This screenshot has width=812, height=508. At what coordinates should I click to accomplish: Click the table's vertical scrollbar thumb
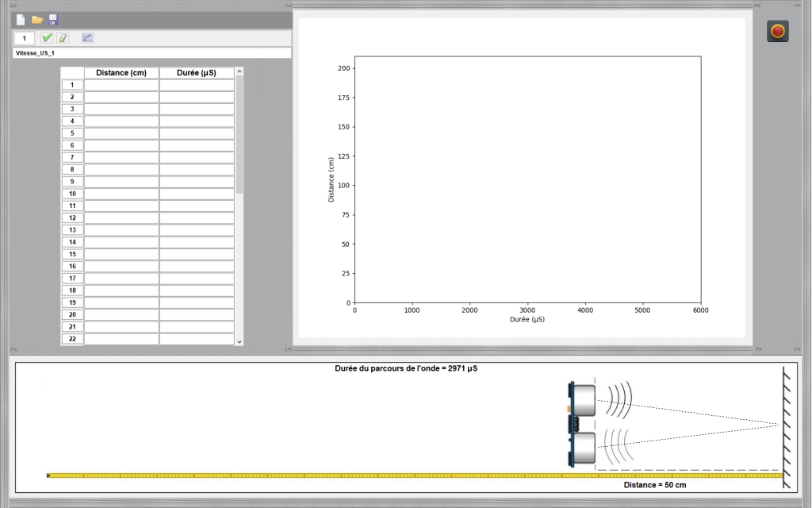[x=239, y=135]
